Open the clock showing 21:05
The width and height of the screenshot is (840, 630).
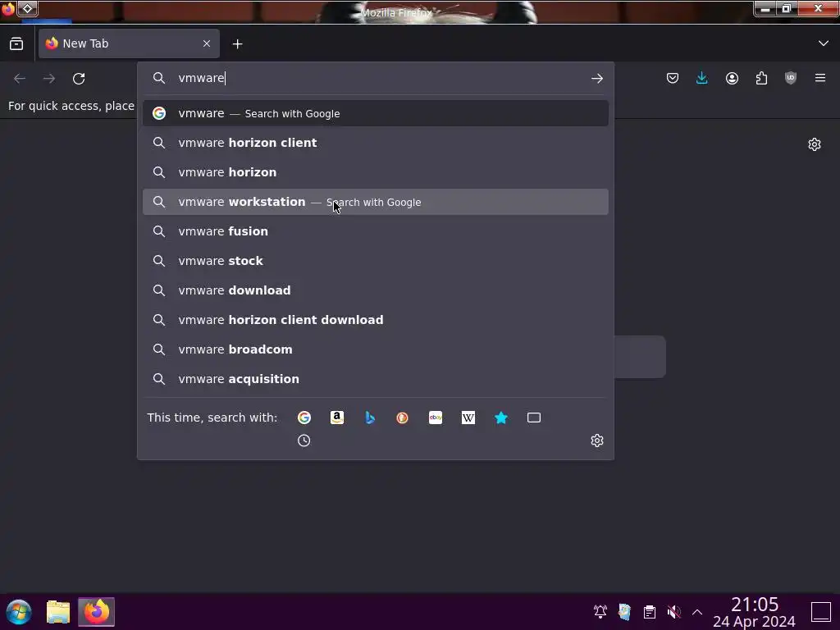(754, 612)
